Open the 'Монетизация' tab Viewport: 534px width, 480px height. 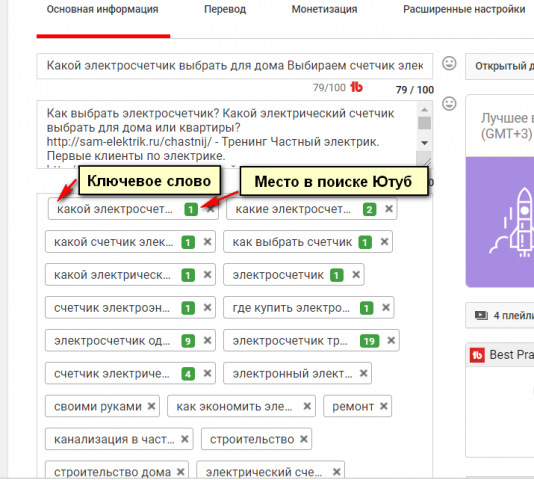(324, 9)
